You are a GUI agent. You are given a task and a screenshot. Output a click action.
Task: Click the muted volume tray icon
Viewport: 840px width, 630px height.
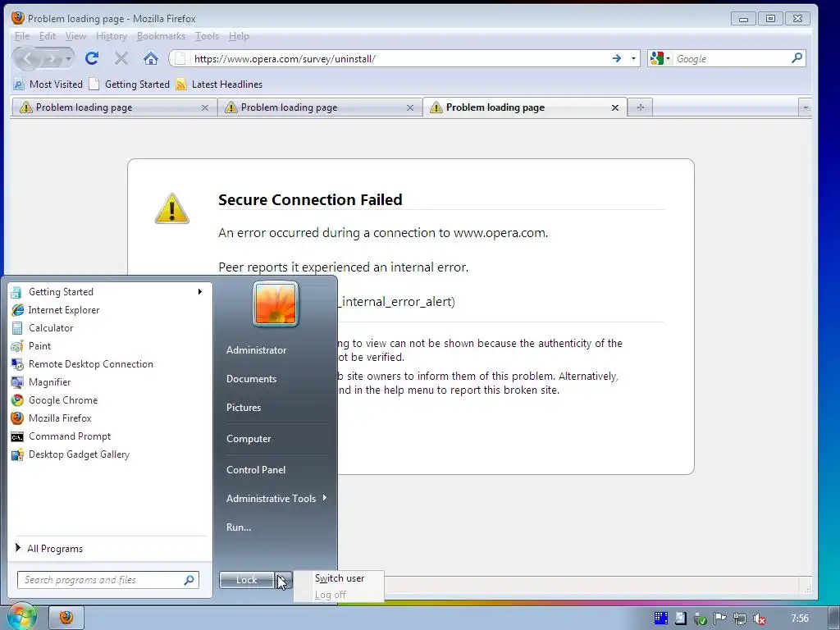pyautogui.click(x=759, y=619)
